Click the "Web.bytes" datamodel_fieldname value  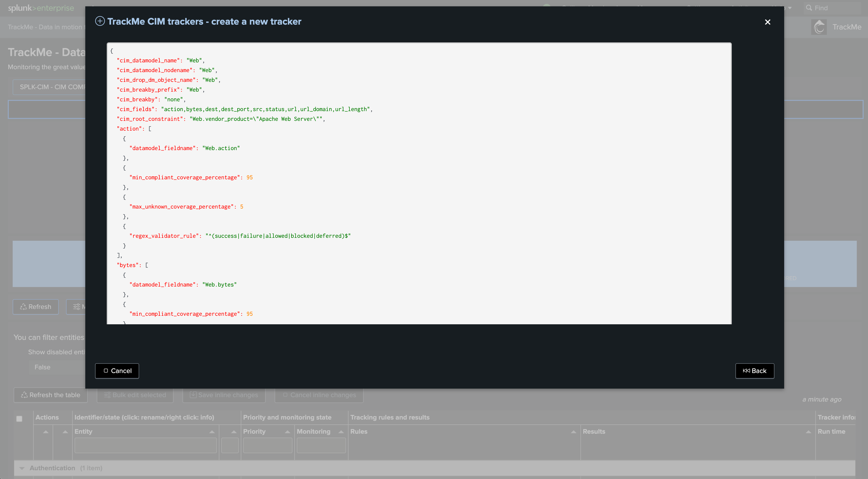[219, 285]
